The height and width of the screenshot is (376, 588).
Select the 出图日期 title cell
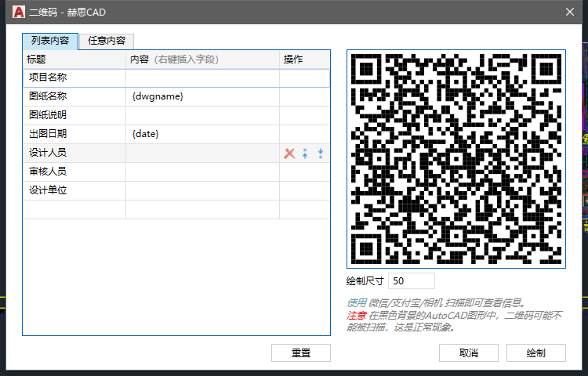point(74,134)
